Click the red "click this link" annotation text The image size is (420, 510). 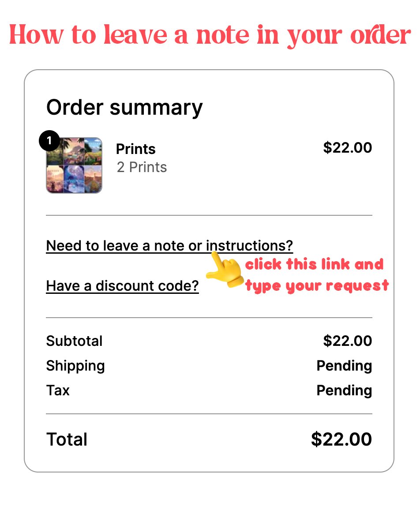click(314, 265)
